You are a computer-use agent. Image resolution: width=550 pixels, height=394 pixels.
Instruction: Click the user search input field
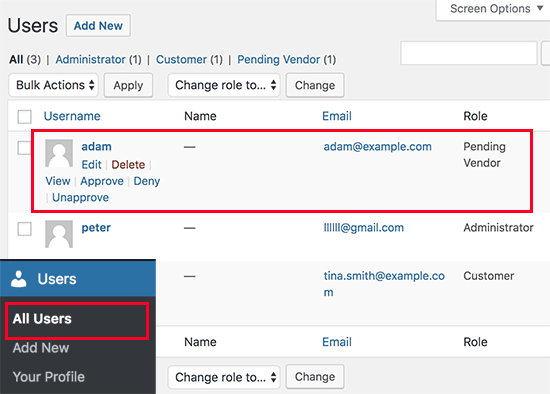(x=469, y=53)
